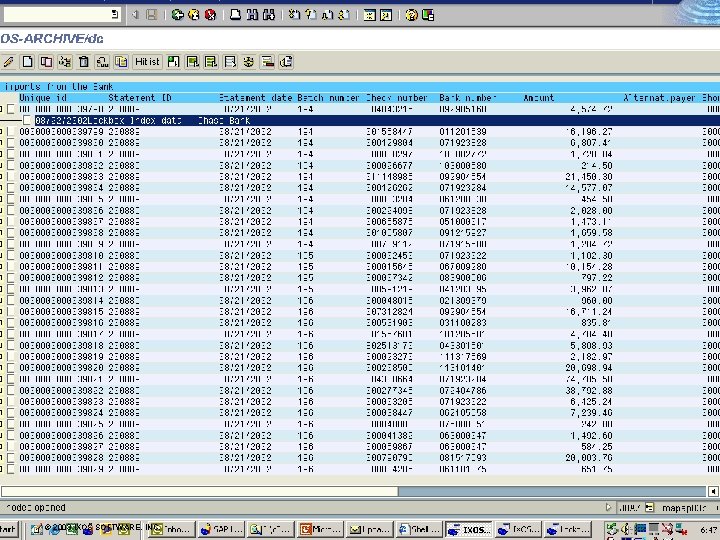
Task: Click the last icon in application toolbar
Action: (286, 62)
